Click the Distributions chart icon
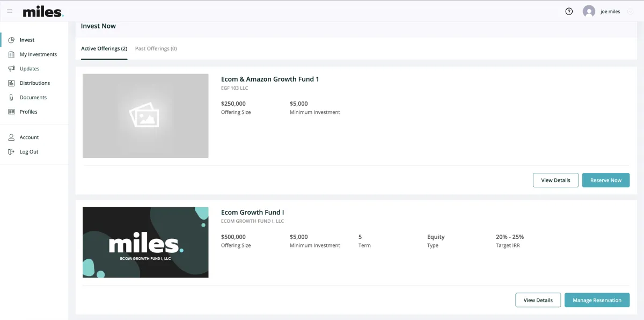This screenshot has width=644, height=320. click(11, 83)
